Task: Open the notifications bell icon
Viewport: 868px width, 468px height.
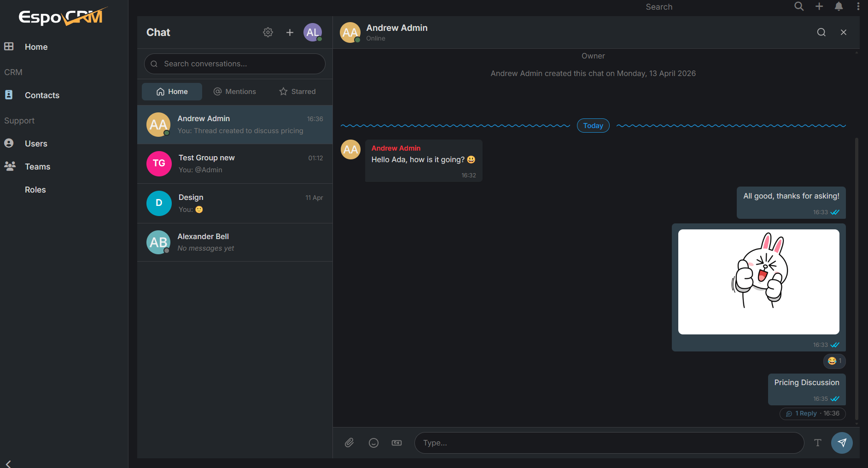Action: (x=839, y=6)
